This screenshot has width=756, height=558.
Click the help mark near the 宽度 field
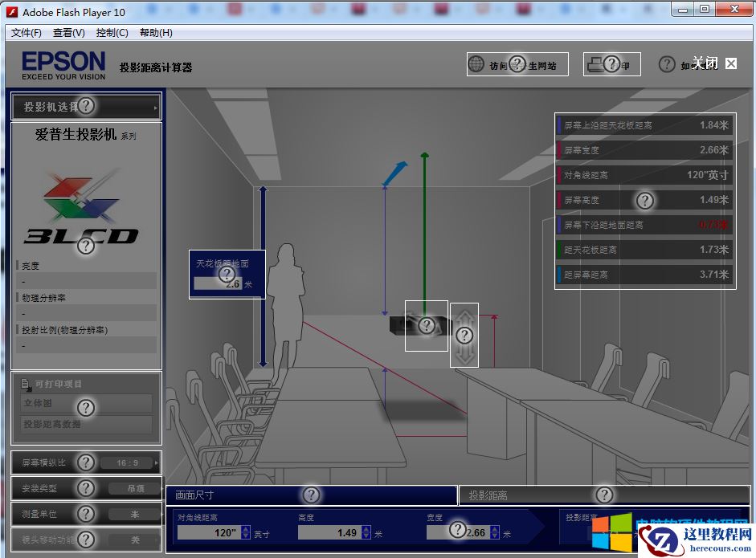pos(458,530)
